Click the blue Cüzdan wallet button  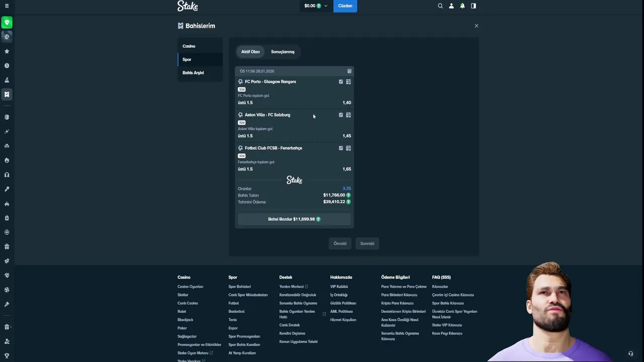pyautogui.click(x=345, y=6)
